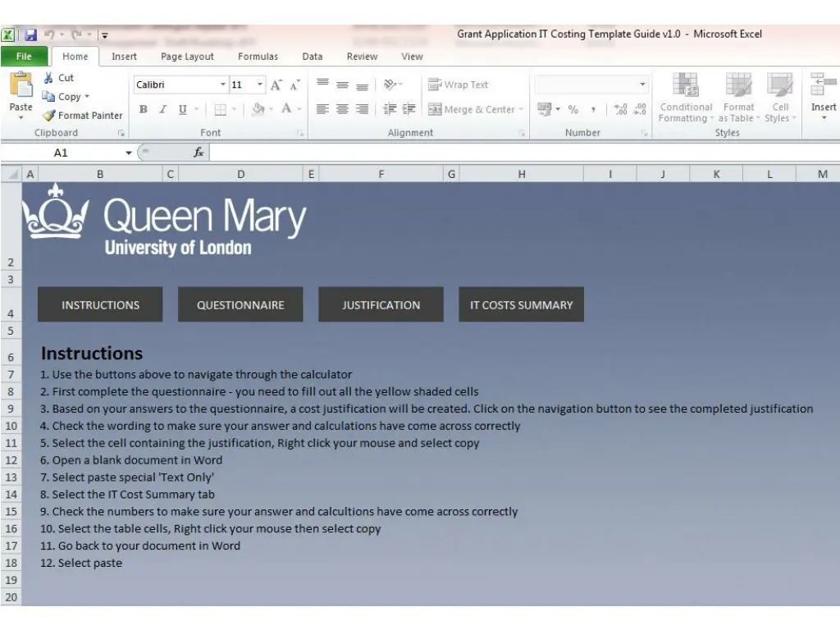Click the IT COSTS SUMMARY button
The image size is (840, 630).
click(521, 304)
